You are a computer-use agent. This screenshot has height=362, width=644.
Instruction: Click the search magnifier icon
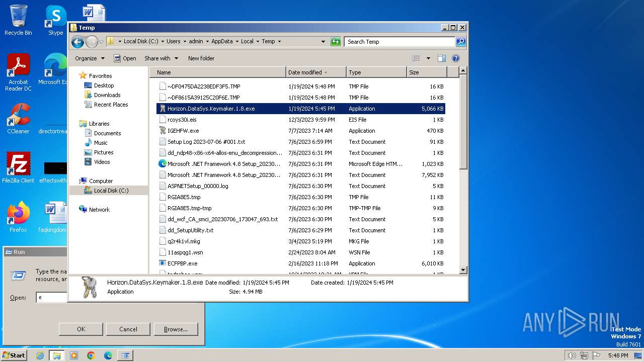coord(460,42)
